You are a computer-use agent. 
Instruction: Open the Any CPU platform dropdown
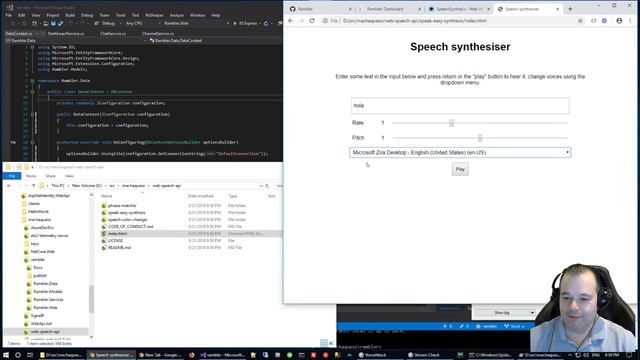coord(142,24)
